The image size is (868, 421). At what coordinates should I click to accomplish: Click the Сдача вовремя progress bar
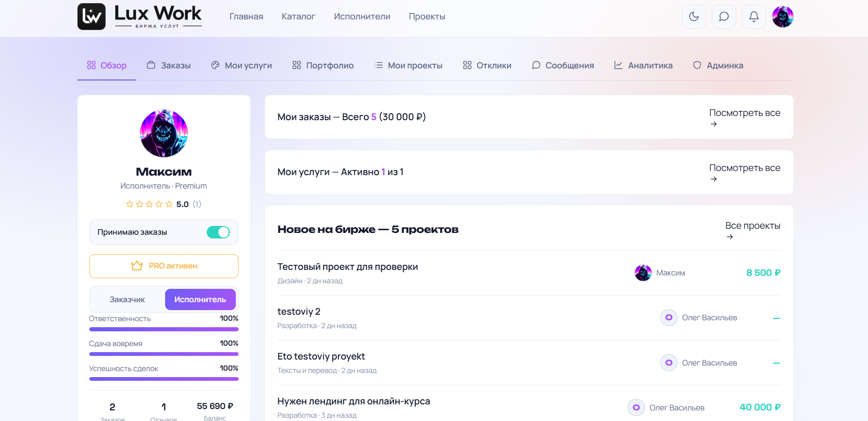tap(164, 354)
